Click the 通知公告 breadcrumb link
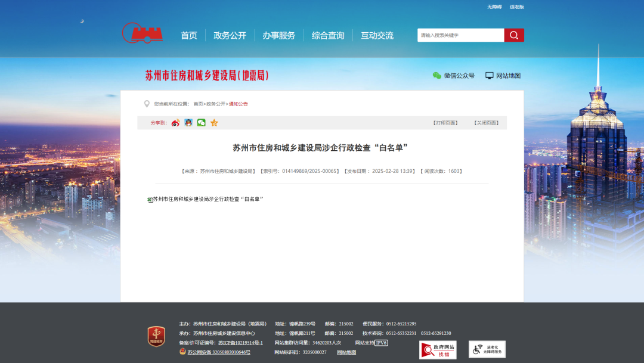This screenshot has width=644, height=363. click(239, 104)
